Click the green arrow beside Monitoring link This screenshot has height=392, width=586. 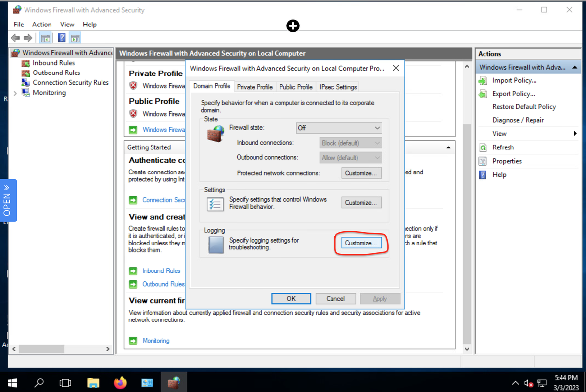point(133,341)
